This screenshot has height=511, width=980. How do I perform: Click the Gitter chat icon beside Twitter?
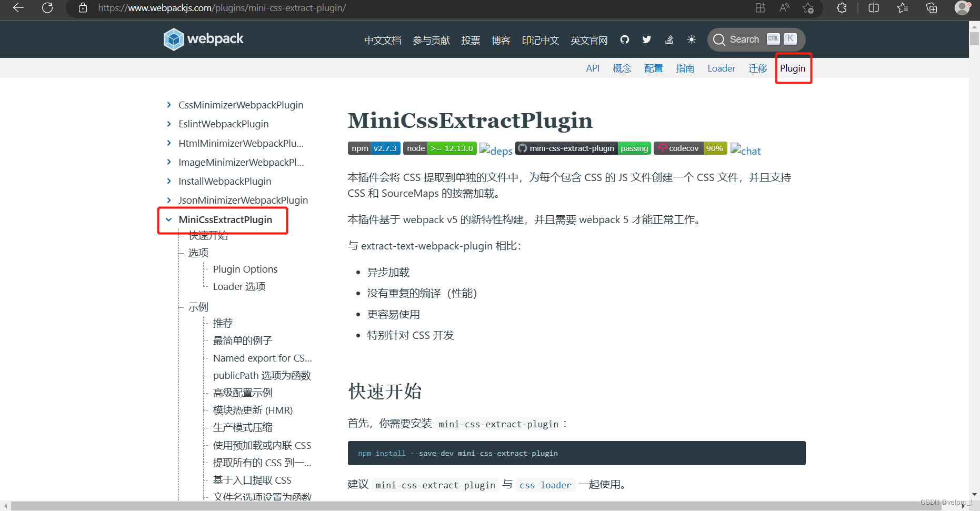tap(668, 39)
